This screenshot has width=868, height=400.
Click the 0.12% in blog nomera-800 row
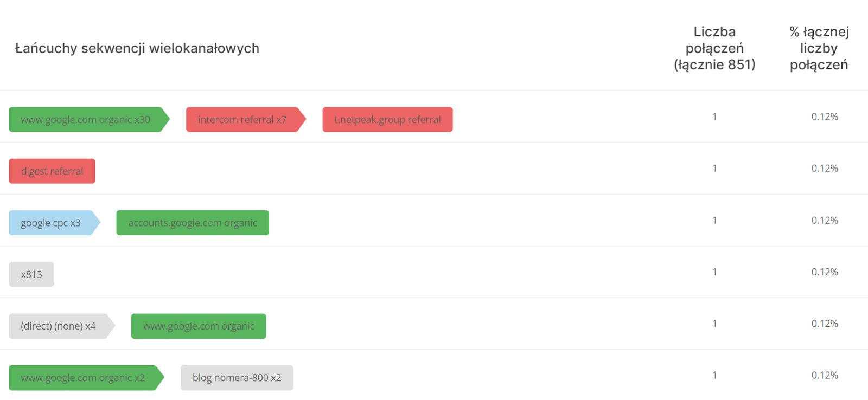point(825,376)
